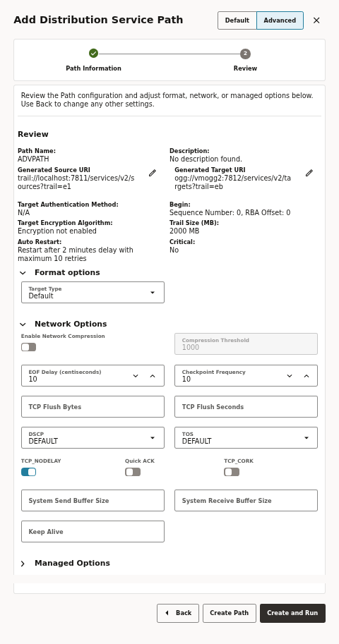Decrease EOF Delay value with down arrow
Image resolution: width=339 pixels, height=644 pixels.
coord(136,376)
